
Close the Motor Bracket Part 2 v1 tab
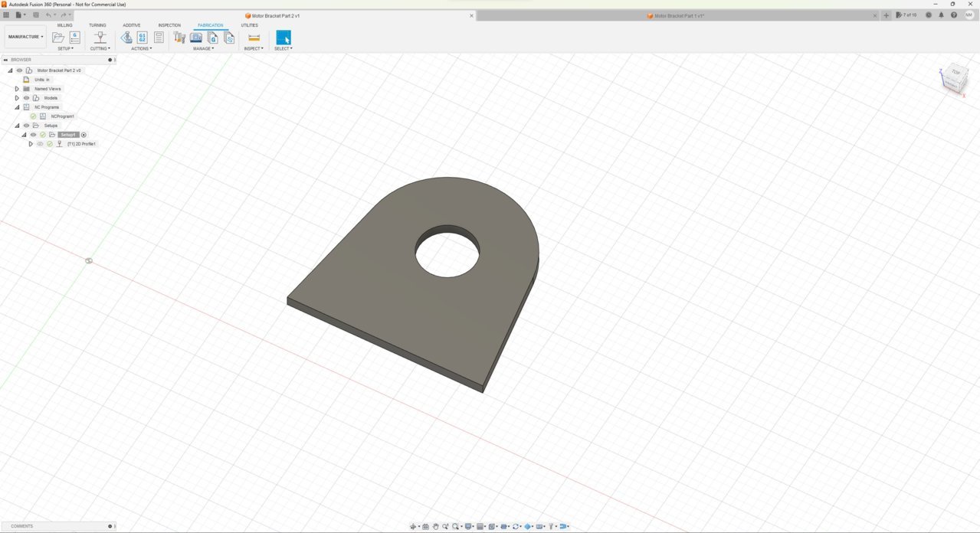[x=471, y=15]
